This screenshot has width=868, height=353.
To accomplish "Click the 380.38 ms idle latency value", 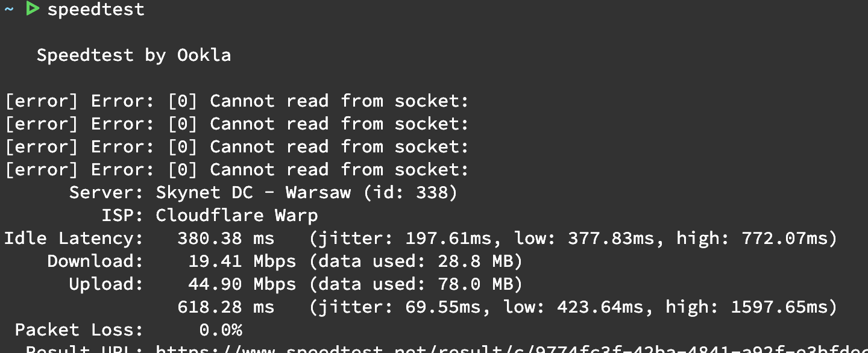I will coord(225,239).
